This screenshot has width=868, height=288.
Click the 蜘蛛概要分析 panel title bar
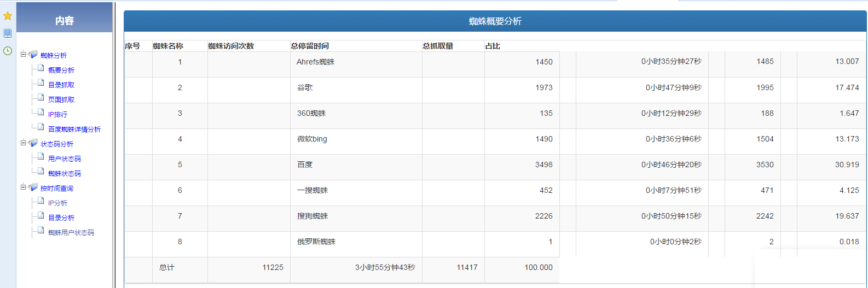coord(495,21)
